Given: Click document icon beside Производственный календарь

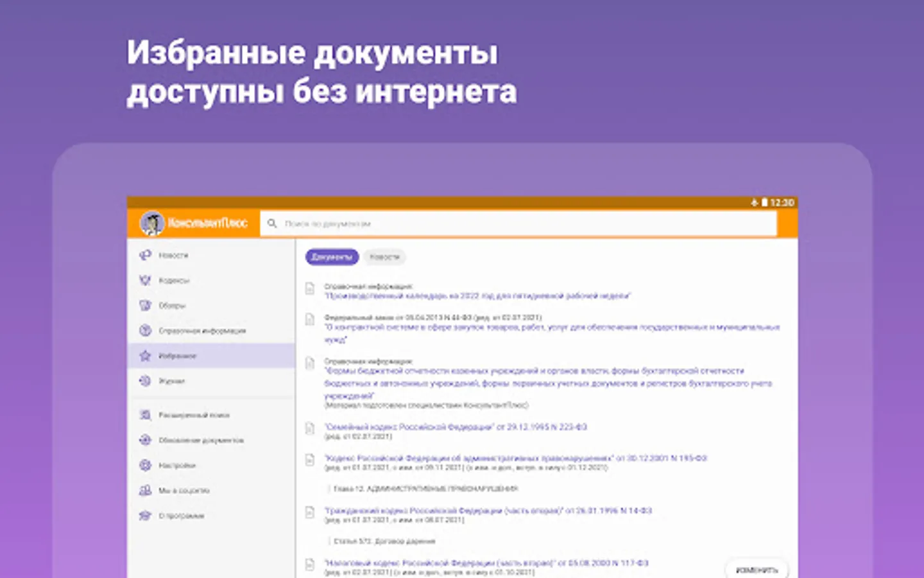Looking at the screenshot, I should [310, 288].
